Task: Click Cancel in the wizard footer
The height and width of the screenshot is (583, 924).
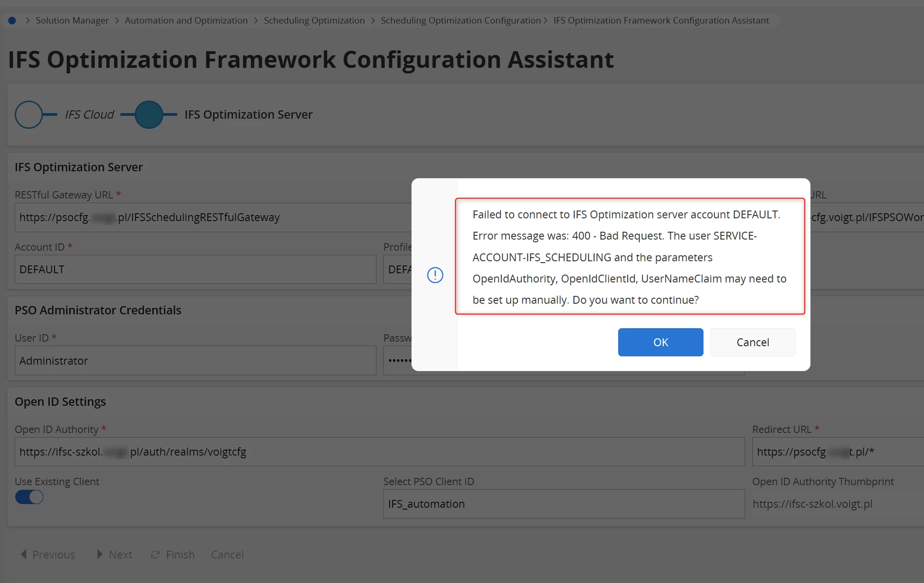Action: pos(227,554)
